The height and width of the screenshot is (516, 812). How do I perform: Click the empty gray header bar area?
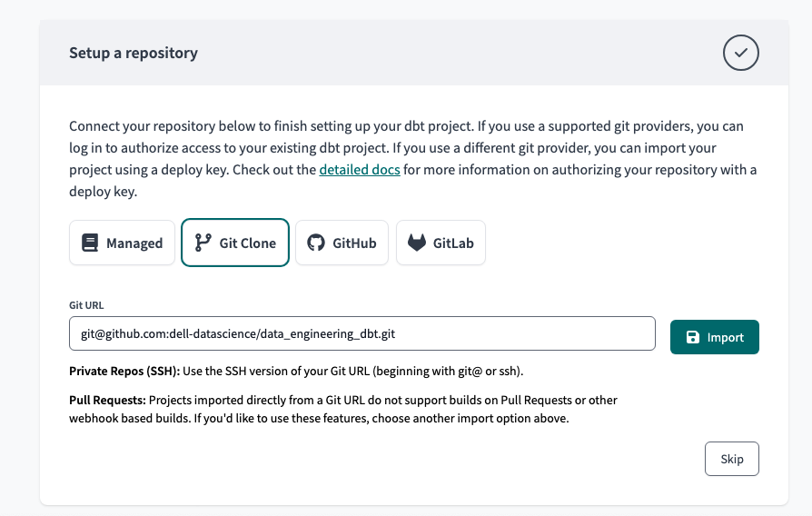tap(456, 53)
